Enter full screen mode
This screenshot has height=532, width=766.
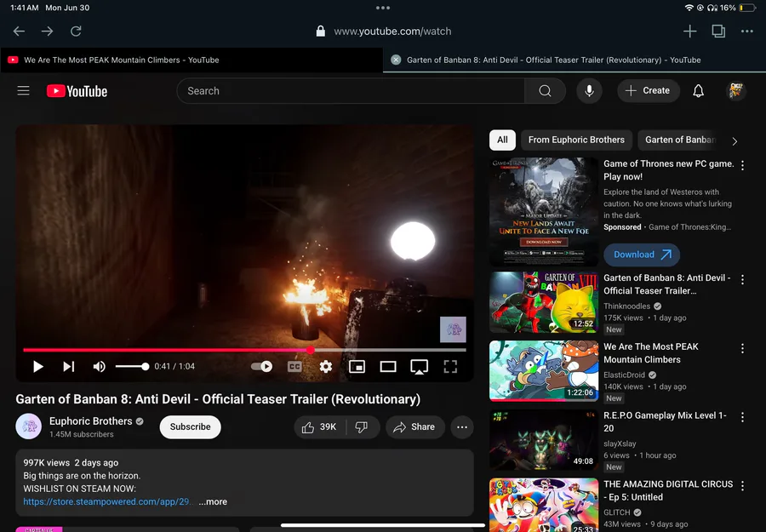450,366
